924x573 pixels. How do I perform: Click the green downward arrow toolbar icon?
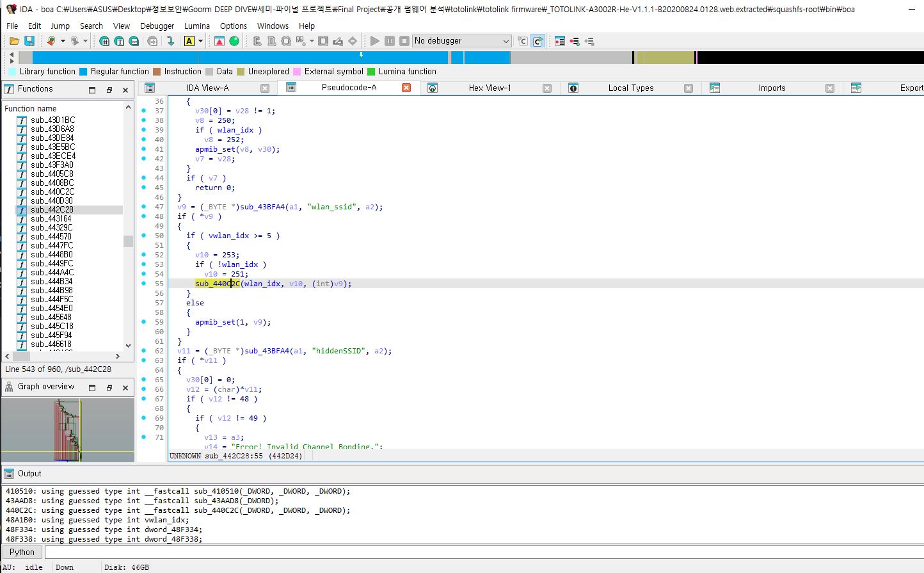pyautogui.click(x=170, y=41)
